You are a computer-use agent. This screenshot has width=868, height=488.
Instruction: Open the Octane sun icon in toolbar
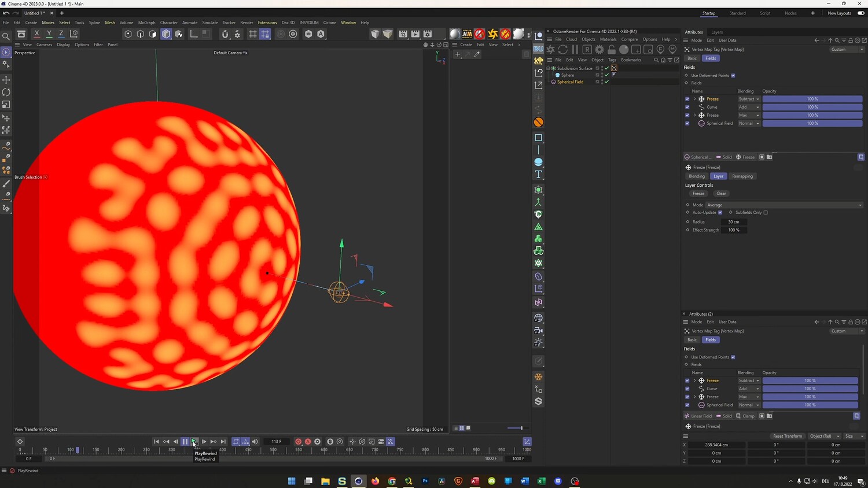[x=493, y=34]
